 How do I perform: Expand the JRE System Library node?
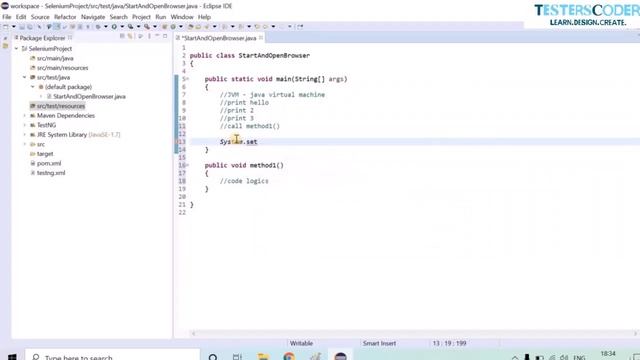[x=25, y=135]
